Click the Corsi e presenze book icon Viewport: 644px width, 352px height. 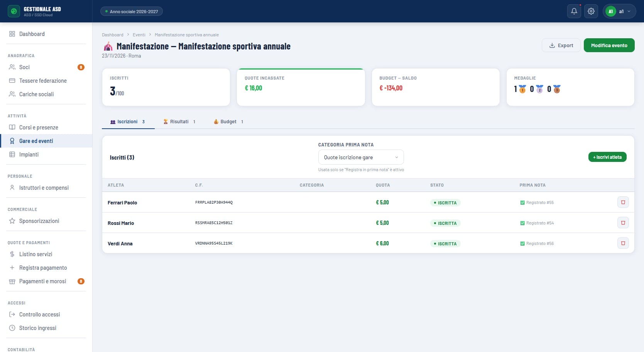[12, 128]
